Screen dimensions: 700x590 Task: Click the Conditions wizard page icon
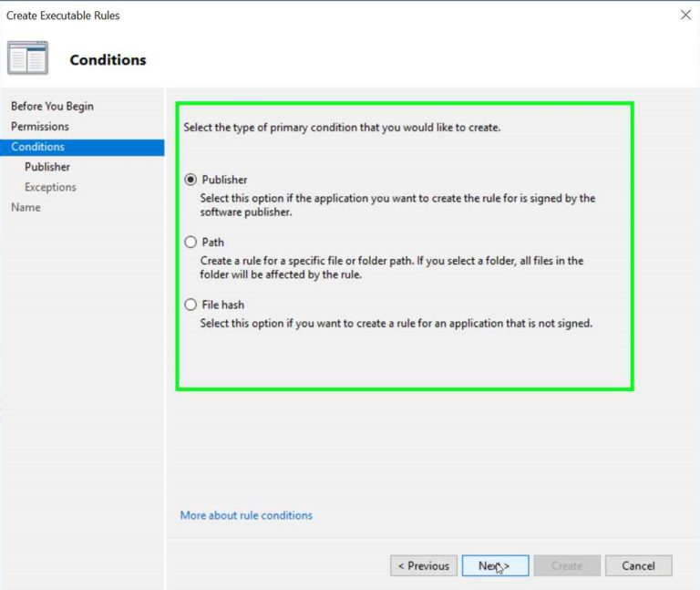pyautogui.click(x=27, y=58)
